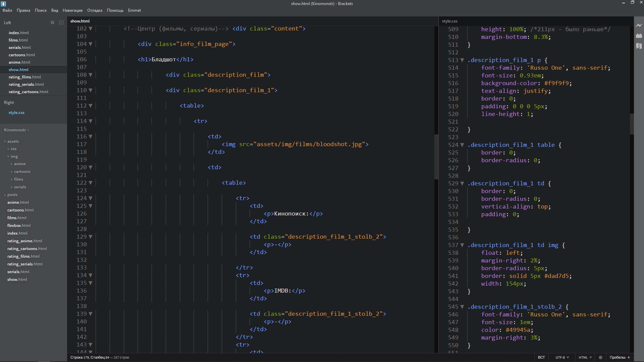The image size is (644, 362).
Task: Select the style.css editor pane header
Action: pos(450,21)
